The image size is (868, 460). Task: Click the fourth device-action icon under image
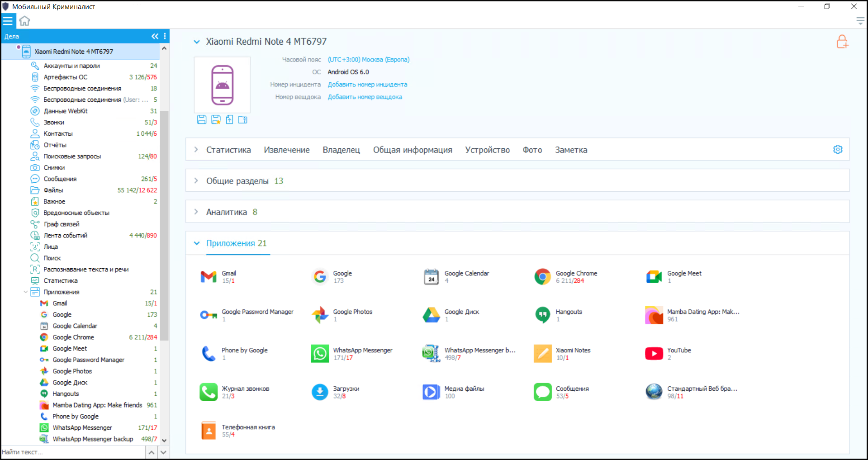[243, 119]
